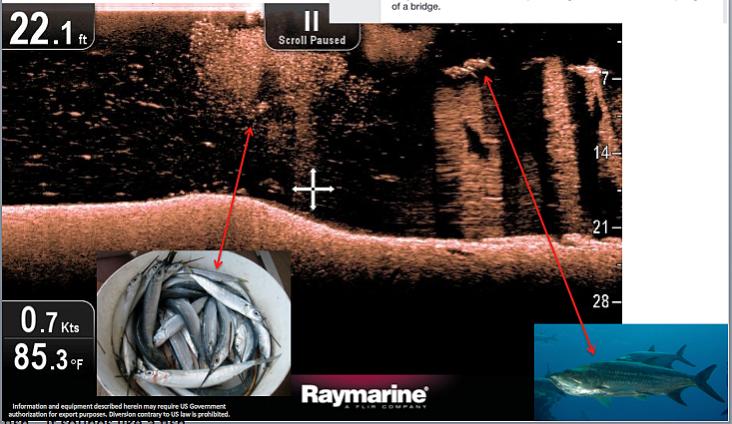
Task: Click the "of a bridge." caption text
Action: [x=416, y=7]
